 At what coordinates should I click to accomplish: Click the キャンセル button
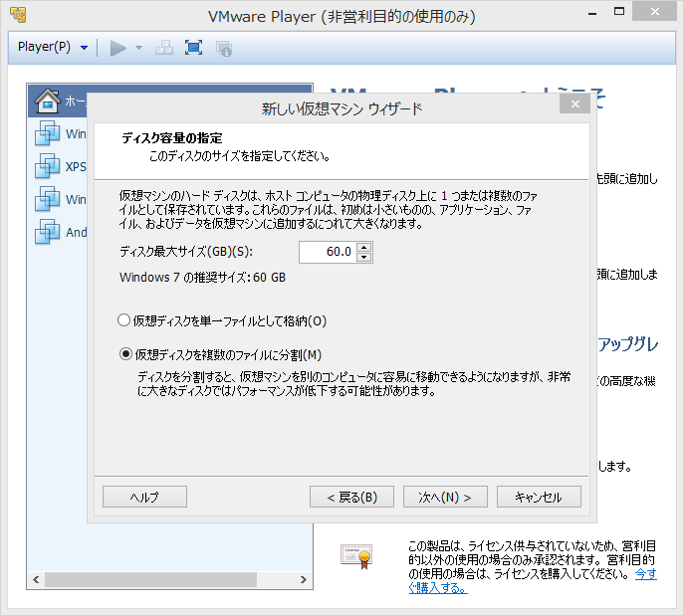(539, 497)
